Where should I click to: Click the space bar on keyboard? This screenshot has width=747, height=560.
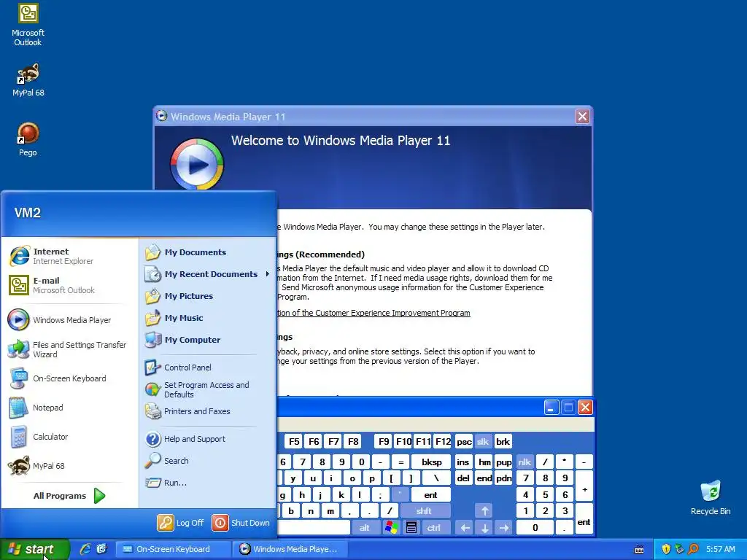(314, 528)
